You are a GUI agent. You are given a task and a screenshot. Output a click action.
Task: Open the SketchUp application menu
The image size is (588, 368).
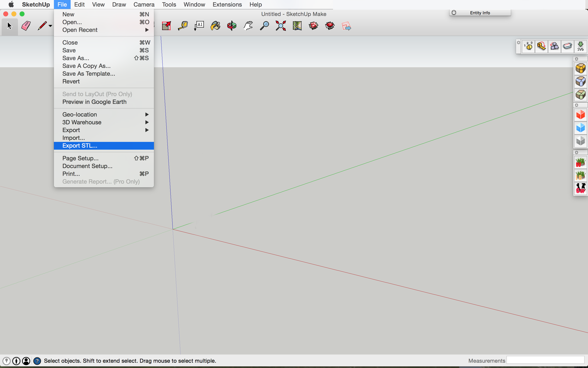coord(36,4)
